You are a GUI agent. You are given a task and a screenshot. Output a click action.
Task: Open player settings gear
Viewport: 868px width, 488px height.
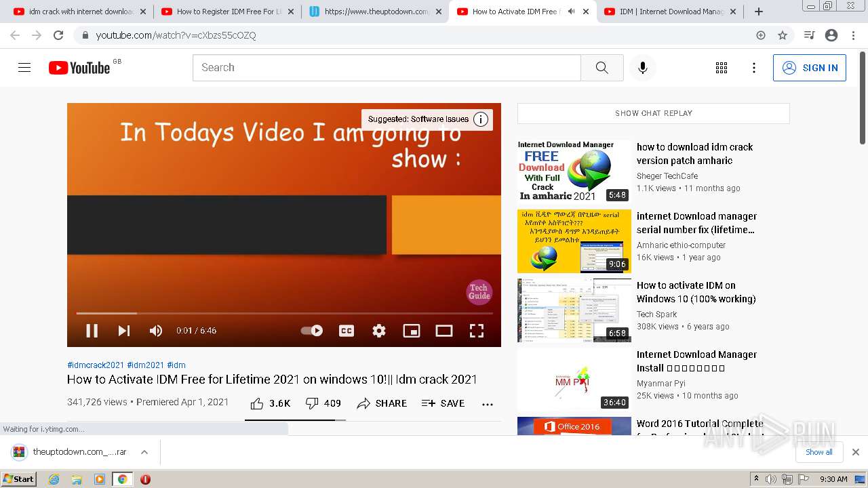point(379,331)
